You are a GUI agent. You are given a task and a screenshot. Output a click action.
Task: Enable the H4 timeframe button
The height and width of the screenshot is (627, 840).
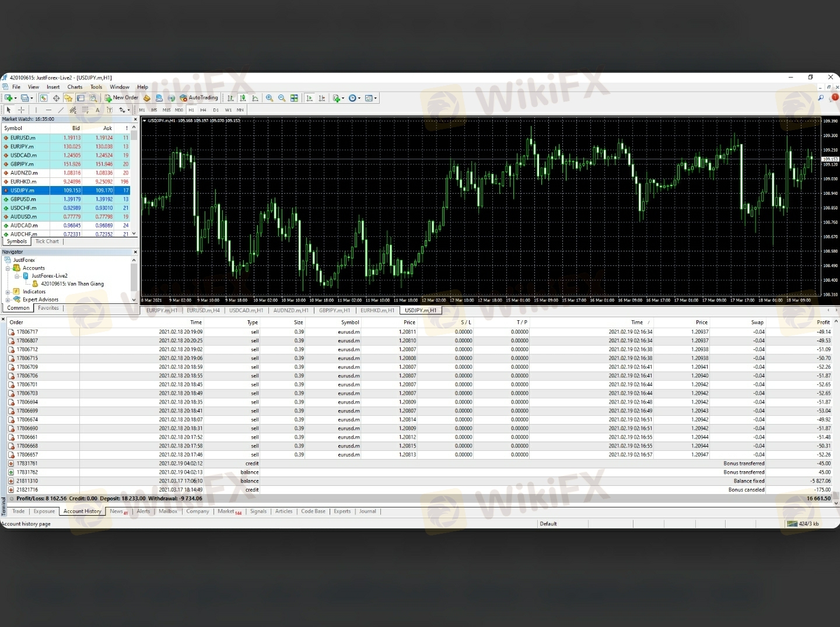tap(203, 110)
